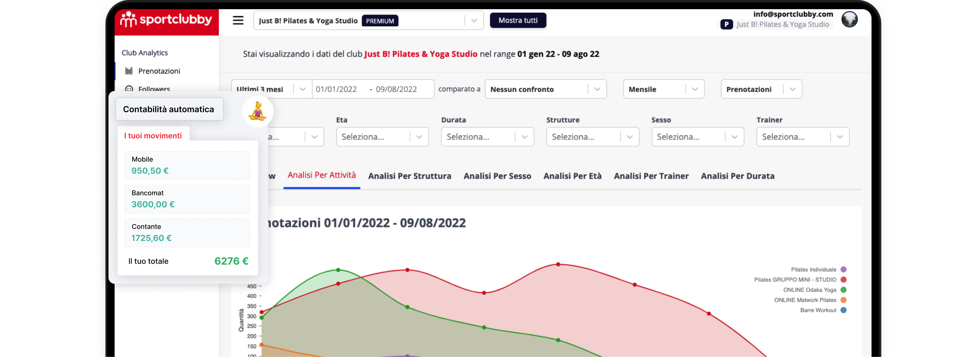Click the Prenotazioni bar chart icon
980x357 pixels.
[129, 71]
